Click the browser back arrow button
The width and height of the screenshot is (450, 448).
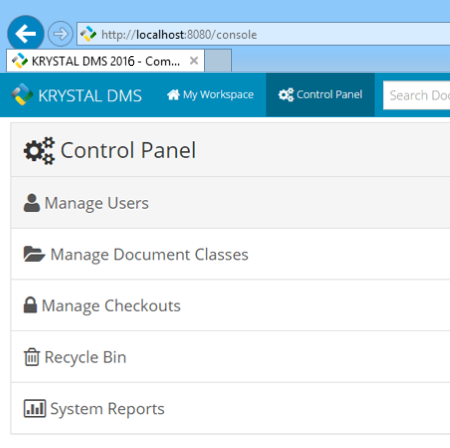[26, 33]
